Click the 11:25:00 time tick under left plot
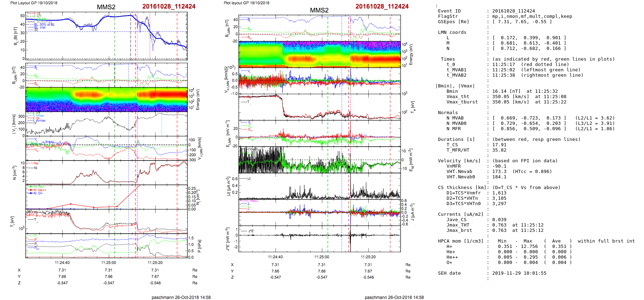 point(109,263)
